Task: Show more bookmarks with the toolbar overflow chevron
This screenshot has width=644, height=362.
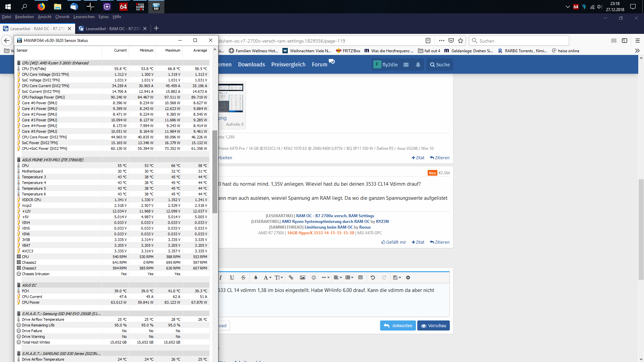Action: coord(637,51)
